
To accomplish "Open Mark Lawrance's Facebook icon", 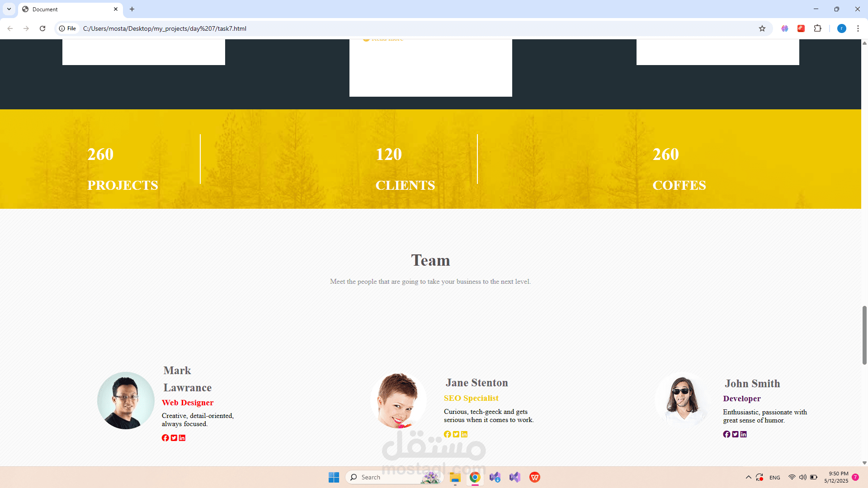I will pos(165,438).
